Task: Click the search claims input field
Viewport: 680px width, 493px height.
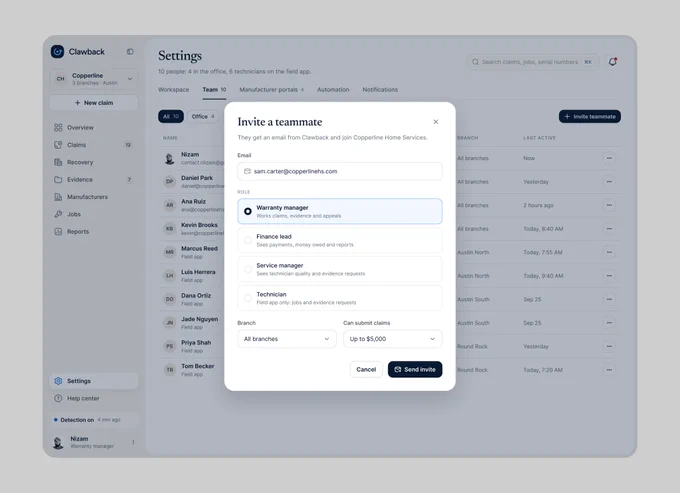Action: [x=533, y=62]
